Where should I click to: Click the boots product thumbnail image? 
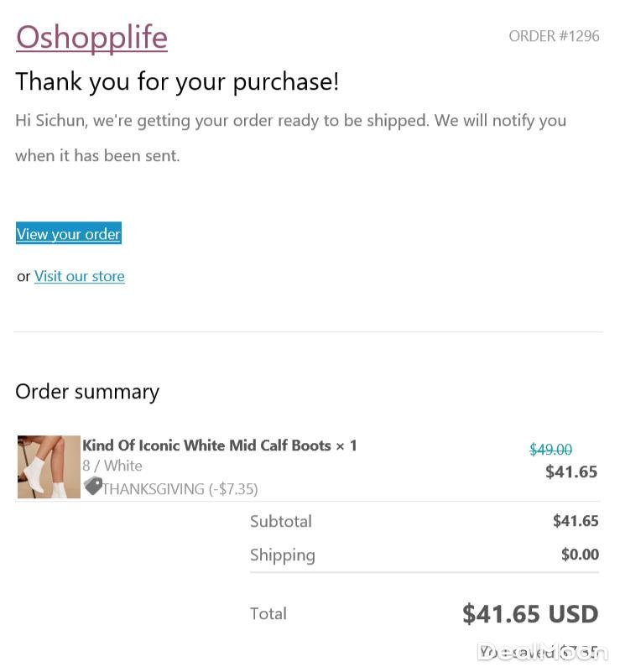(49, 466)
